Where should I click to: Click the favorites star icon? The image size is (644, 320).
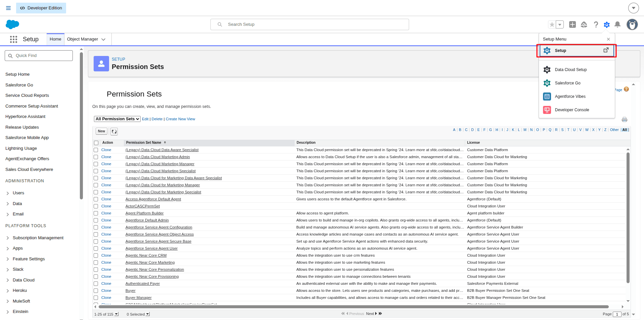[552, 24]
